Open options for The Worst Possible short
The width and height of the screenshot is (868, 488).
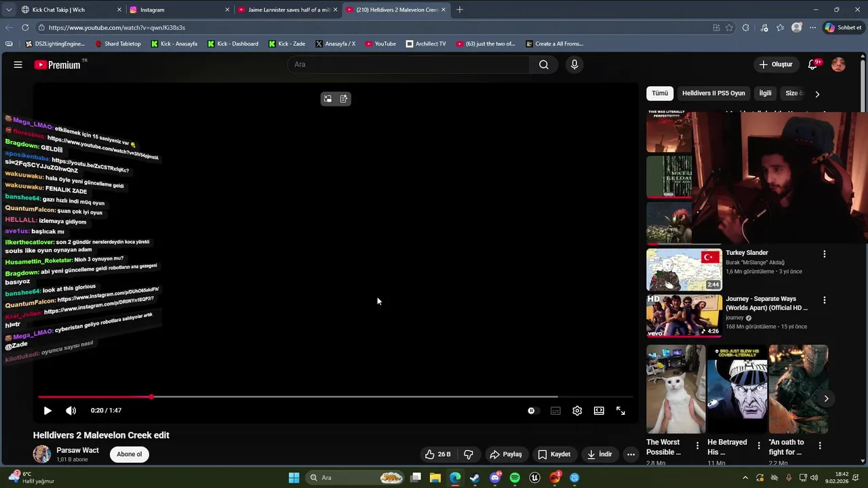click(x=697, y=446)
